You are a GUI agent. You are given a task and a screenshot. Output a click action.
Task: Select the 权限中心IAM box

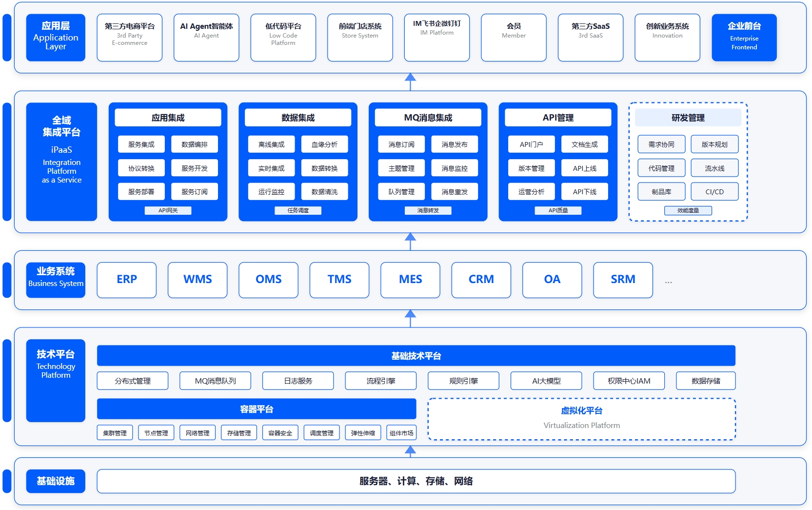pos(629,381)
